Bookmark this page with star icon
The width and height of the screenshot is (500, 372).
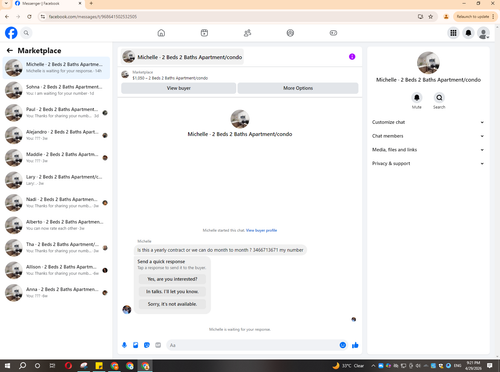[x=431, y=16]
